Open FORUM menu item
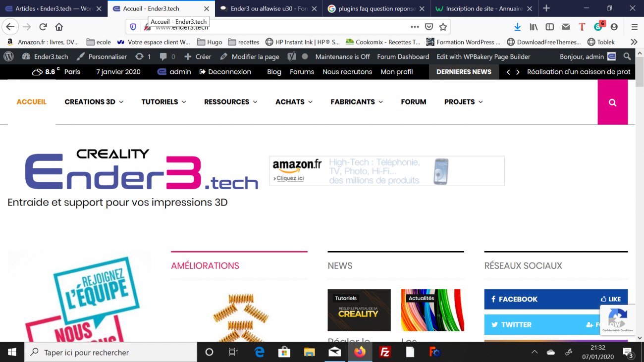 (414, 102)
